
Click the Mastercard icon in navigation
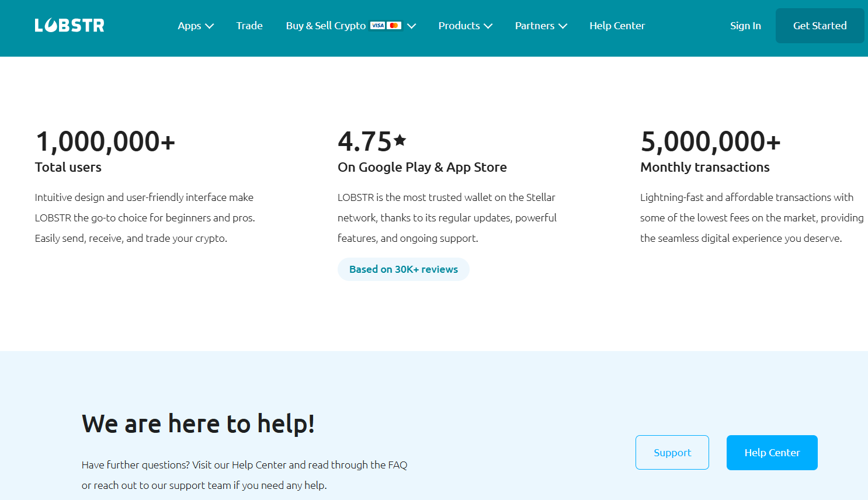point(394,26)
